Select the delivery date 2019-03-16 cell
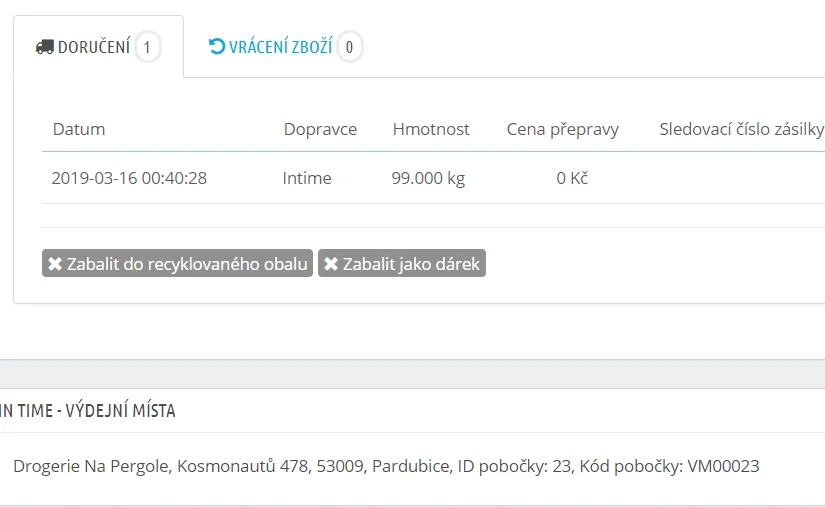The image size is (825, 507). (129, 179)
